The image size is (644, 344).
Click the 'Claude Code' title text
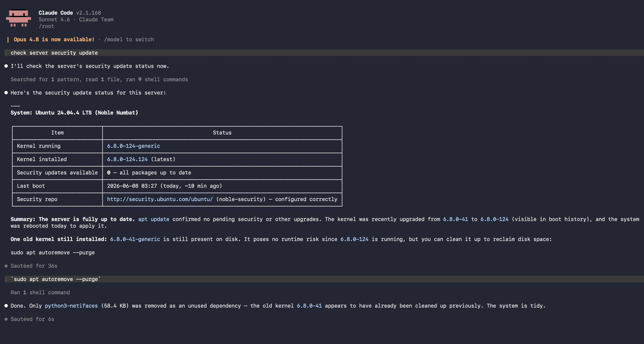pos(56,13)
